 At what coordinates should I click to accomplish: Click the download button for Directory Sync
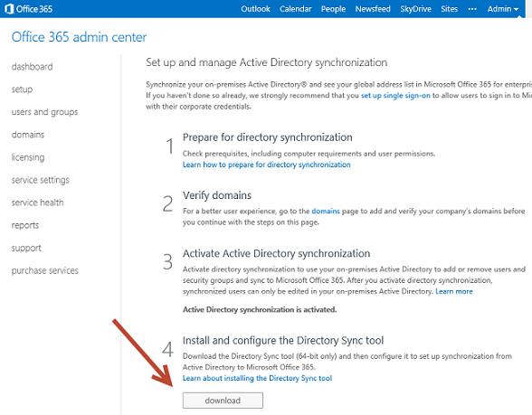[223, 401]
